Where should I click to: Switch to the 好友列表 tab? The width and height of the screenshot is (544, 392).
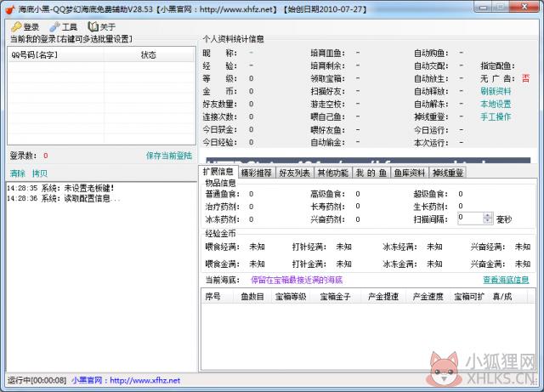tap(295, 173)
